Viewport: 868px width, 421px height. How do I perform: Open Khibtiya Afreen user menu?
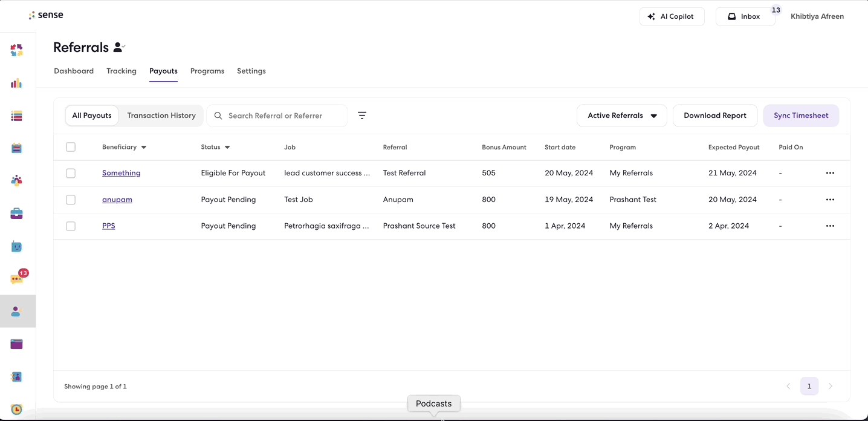click(817, 16)
